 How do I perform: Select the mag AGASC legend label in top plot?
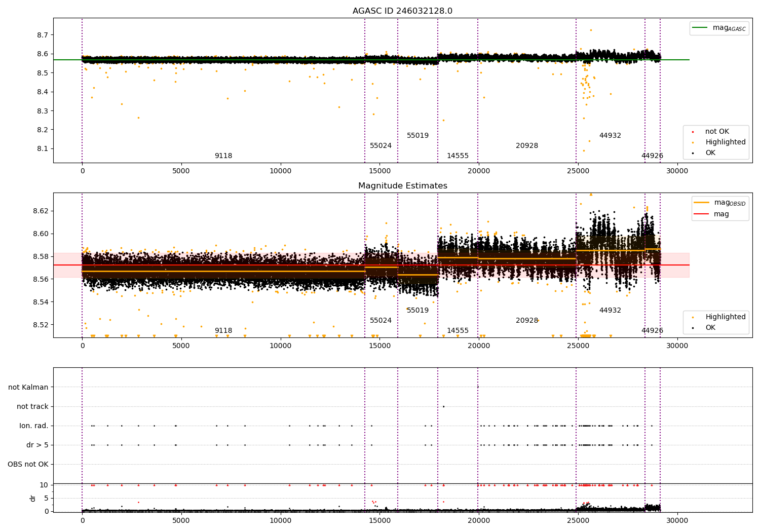coord(729,28)
